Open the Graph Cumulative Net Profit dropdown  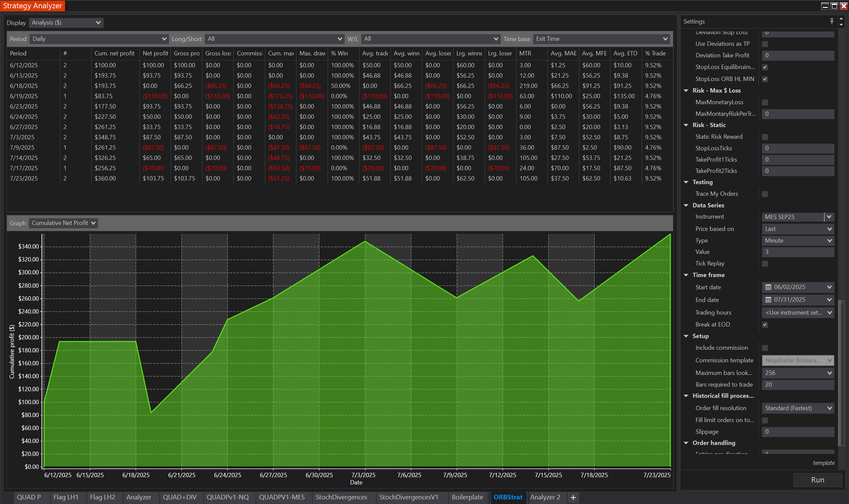[x=63, y=223]
